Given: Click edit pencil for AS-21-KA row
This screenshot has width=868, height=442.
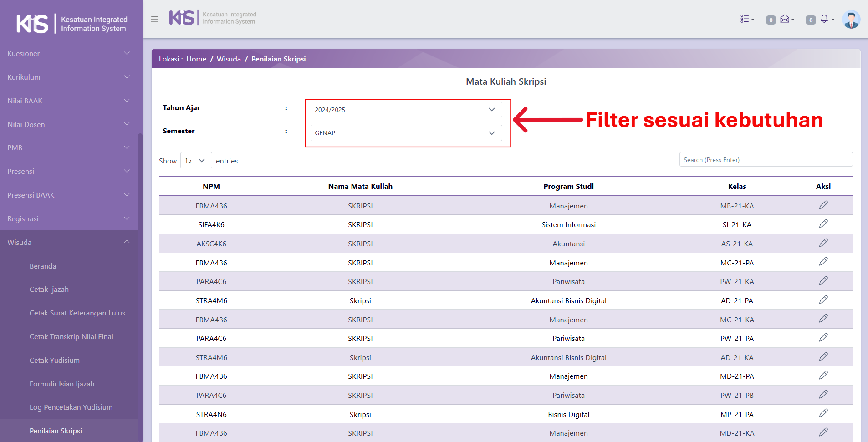Looking at the screenshot, I should 823,243.
